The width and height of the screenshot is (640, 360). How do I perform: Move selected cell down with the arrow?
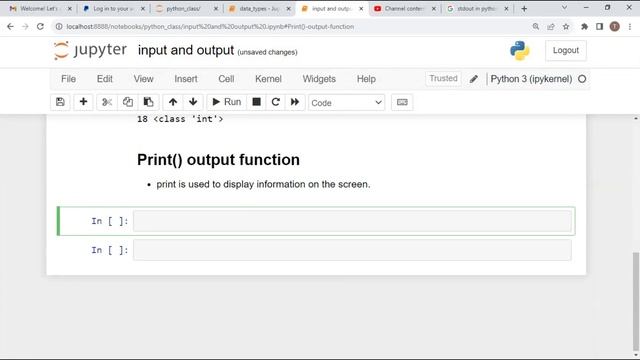(193, 102)
